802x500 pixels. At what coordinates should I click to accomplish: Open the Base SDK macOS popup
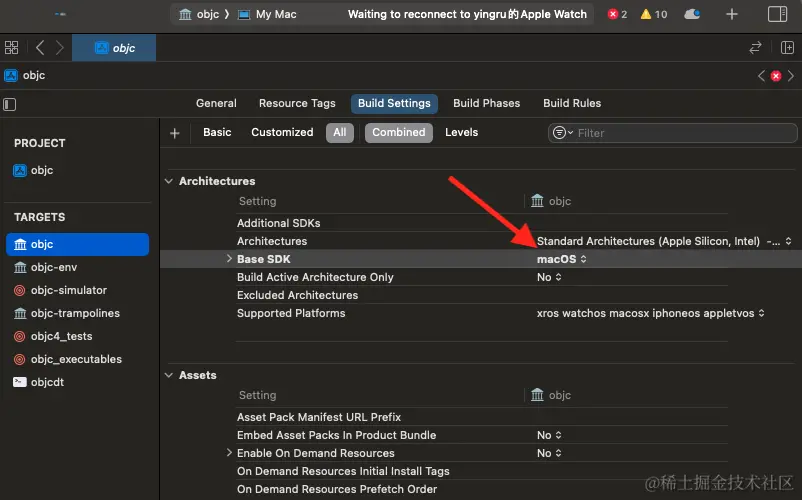562,259
